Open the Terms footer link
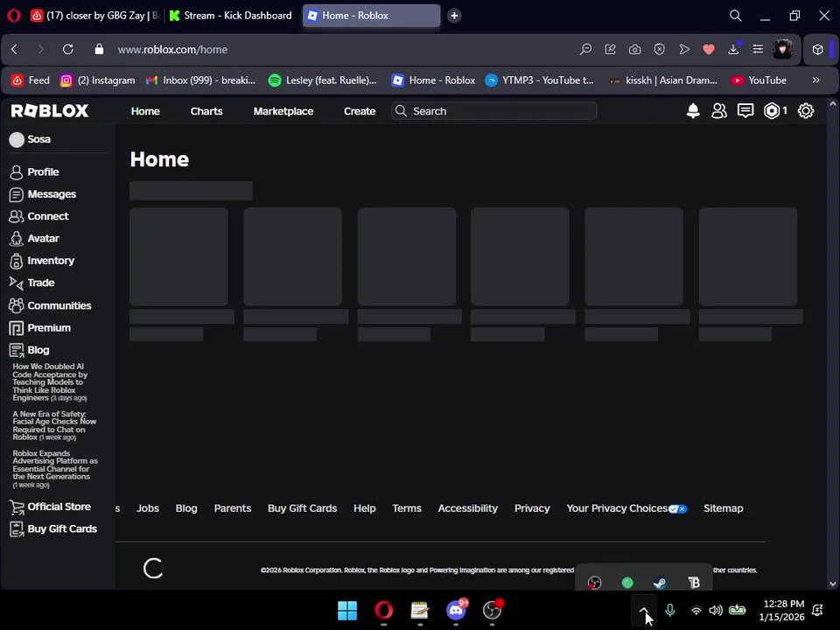Viewport: 840px width, 630px height. [x=407, y=508]
